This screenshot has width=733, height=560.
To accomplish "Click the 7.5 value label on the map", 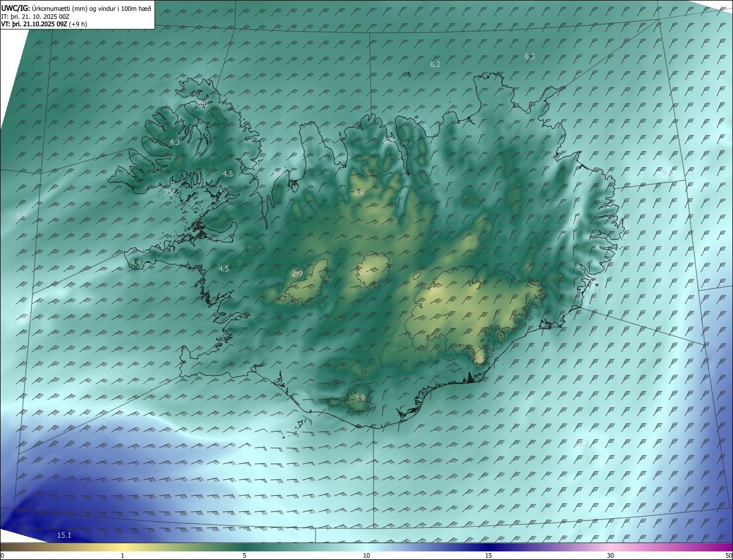I will click(x=168, y=193).
